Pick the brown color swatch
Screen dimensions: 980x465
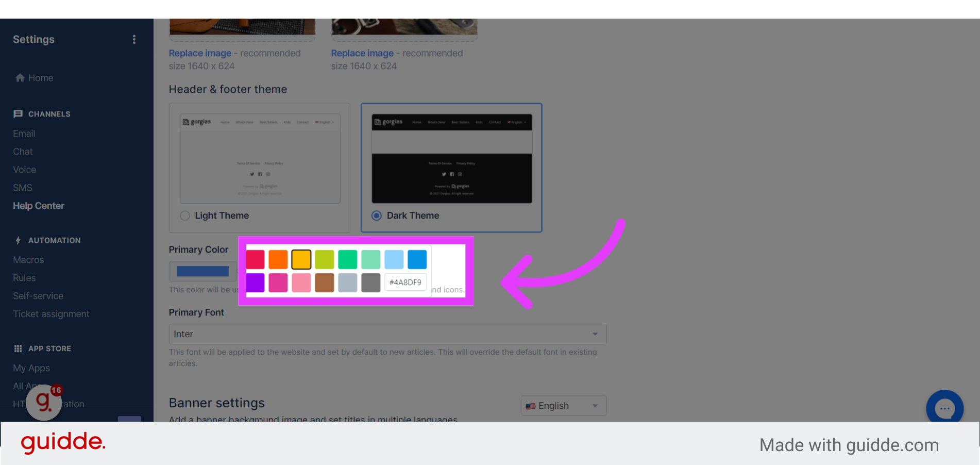(325, 283)
